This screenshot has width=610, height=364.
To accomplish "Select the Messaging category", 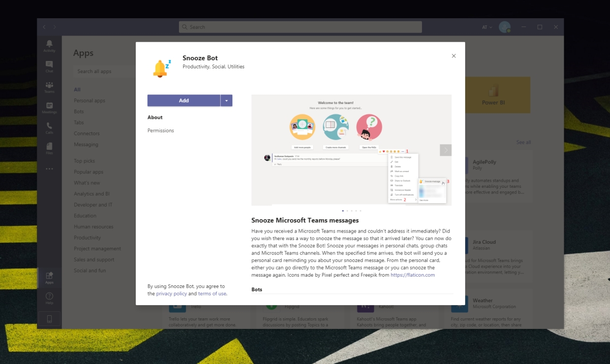I will [x=86, y=144].
